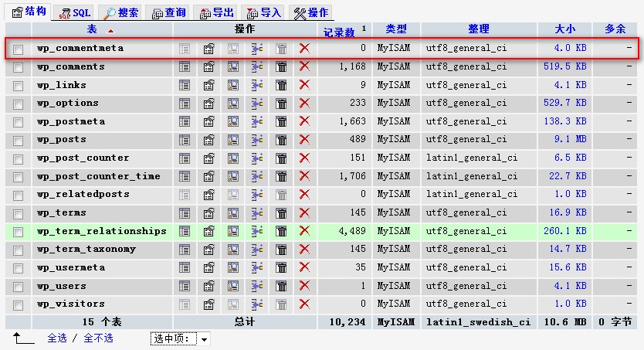Sort by 记录数 column header
The width and height of the screenshot is (644, 350).
(x=339, y=32)
